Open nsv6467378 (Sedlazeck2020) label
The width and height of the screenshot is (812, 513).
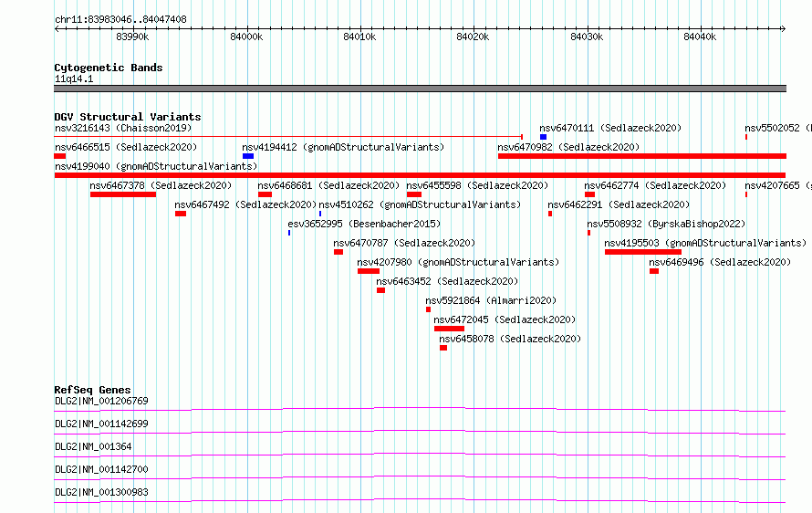point(161,185)
